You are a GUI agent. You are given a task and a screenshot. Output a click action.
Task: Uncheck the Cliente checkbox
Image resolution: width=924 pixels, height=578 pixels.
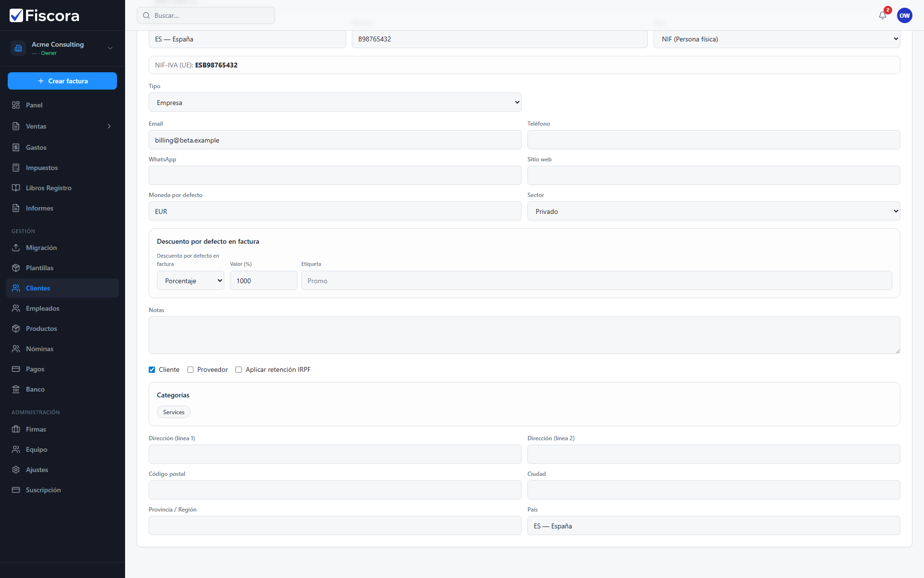[152, 370]
